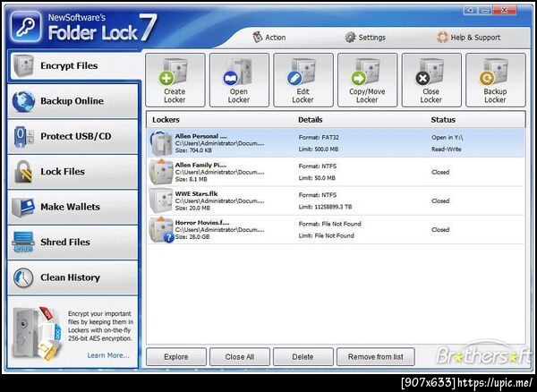Open the Make Wallets section
Viewport: 537px width, 392px height.
click(x=72, y=207)
